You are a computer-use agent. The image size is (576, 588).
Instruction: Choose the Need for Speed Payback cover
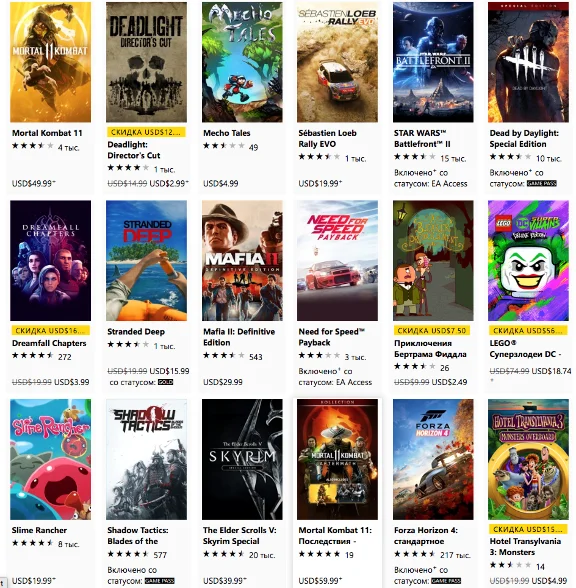pyautogui.click(x=338, y=261)
